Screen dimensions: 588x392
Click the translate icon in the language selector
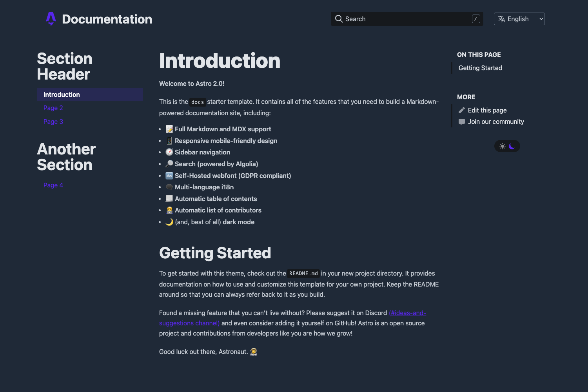[501, 19]
